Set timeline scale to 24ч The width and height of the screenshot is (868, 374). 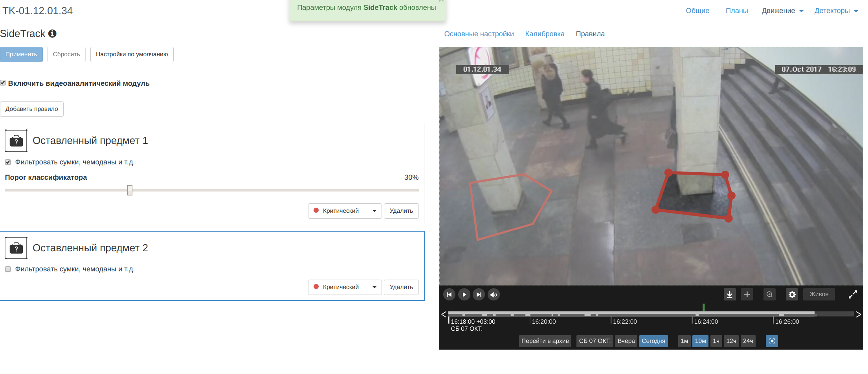(748, 341)
